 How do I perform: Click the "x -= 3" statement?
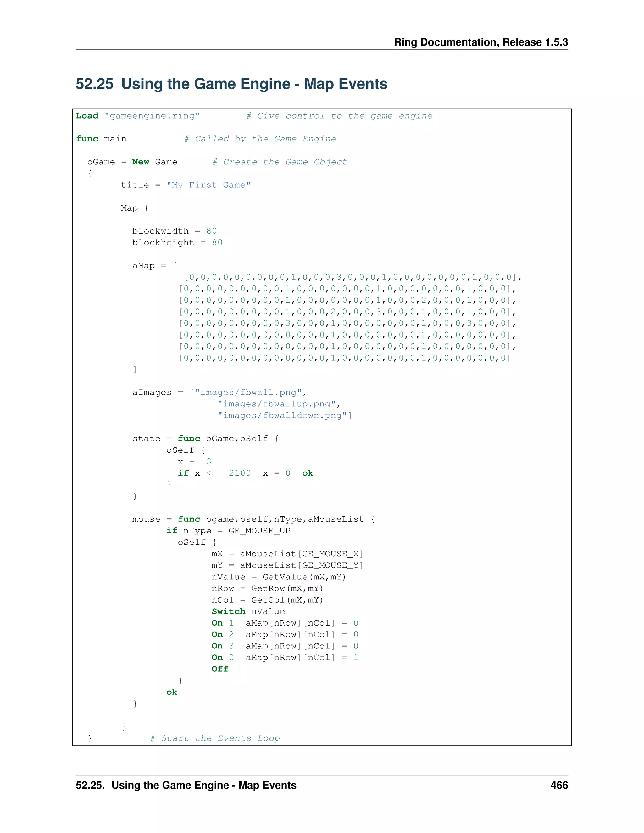pos(194,462)
